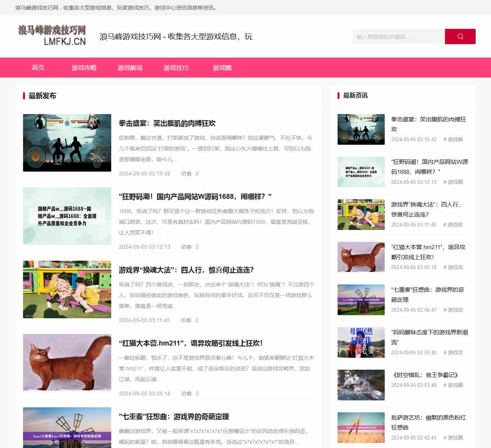Open sidebar news 拳击盛宴：笑出腹肌的肉搏狂欢
This screenshot has height=448, width=491.
click(x=429, y=124)
